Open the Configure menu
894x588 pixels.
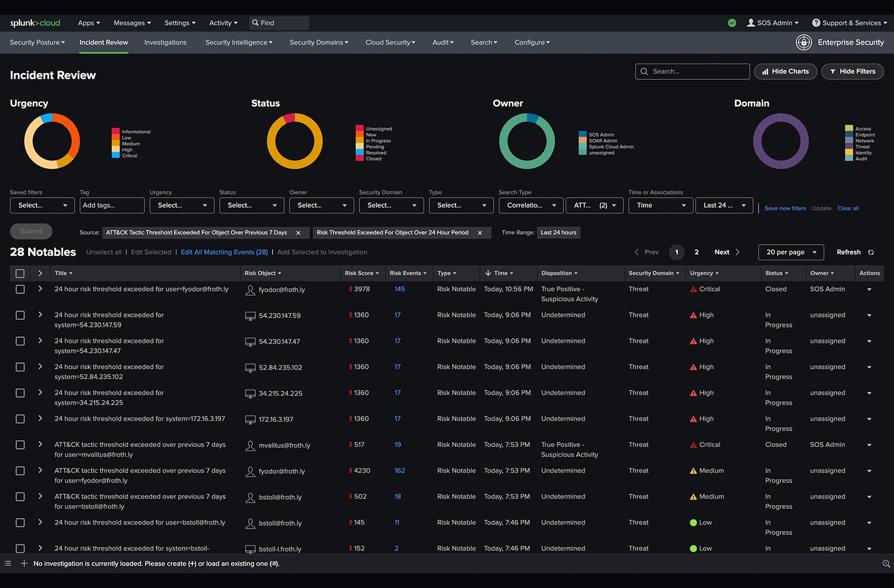(x=532, y=42)
